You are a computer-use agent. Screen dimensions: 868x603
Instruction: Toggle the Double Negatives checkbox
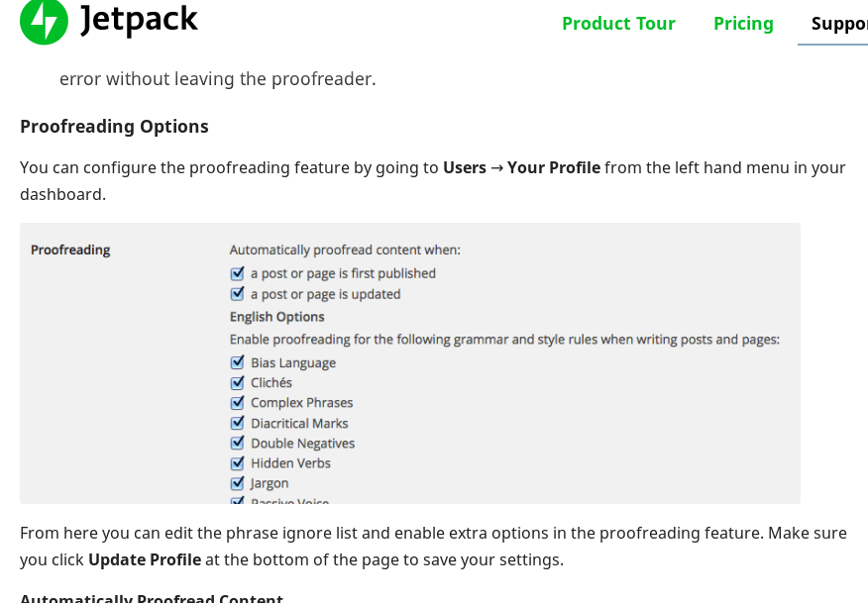point(237,444)
